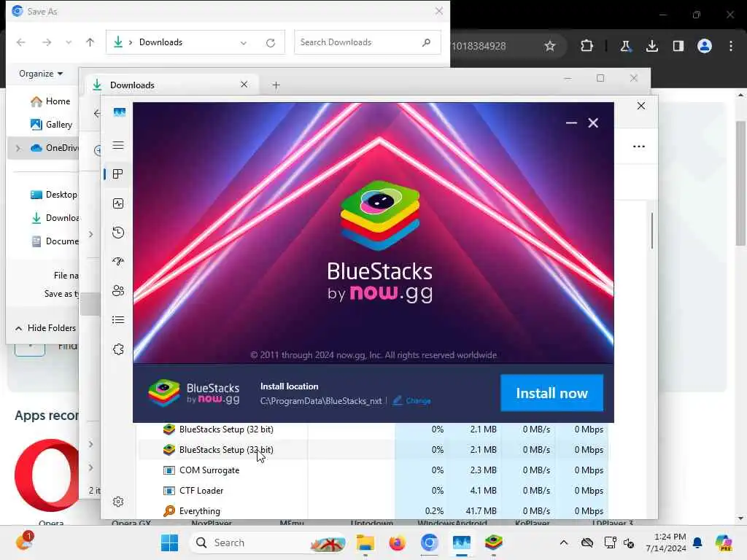
Task: Click Forward arrow in Save As dialog
Action: pos(47,42)
